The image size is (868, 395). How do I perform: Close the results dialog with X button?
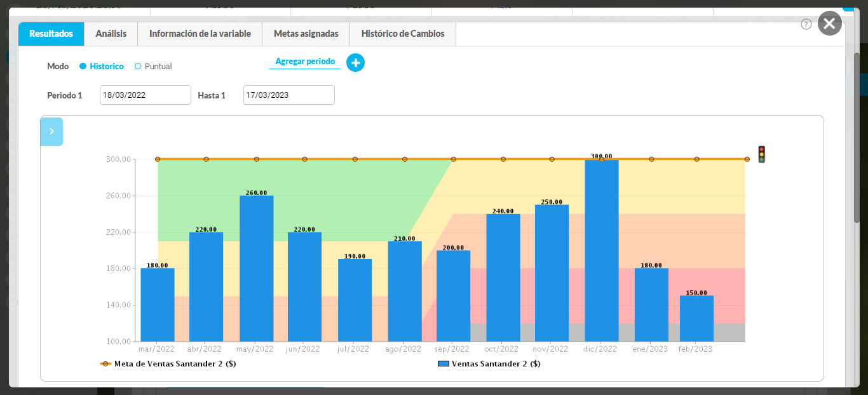(829, 23)
